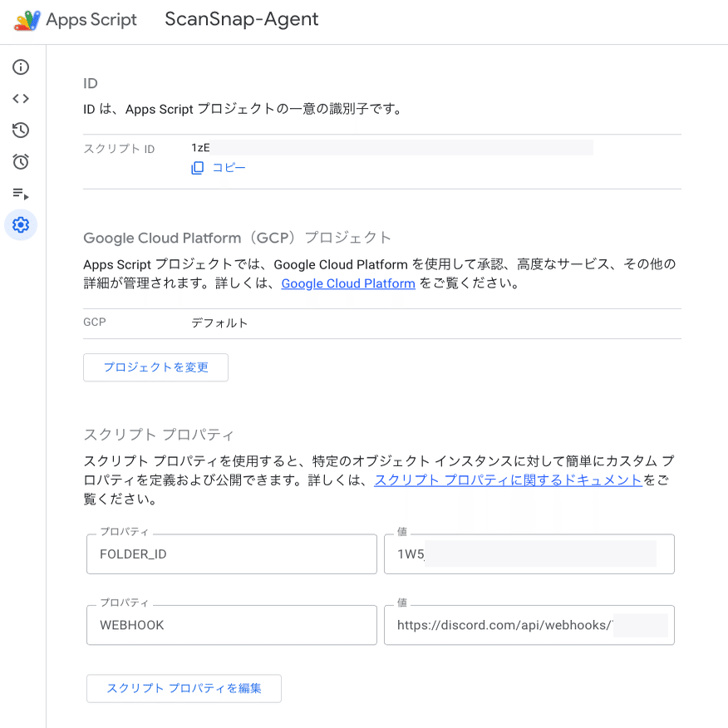Open the code Editor icon in sidebar

(x=21, y=98)
